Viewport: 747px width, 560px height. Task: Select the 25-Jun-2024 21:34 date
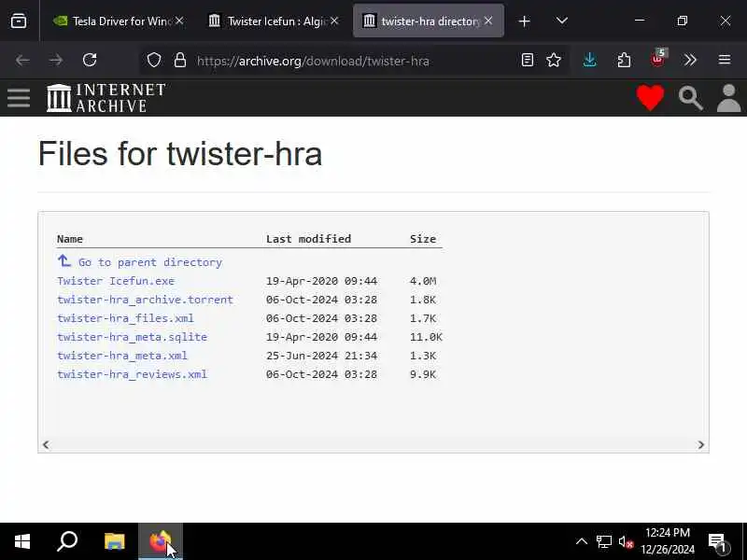321,356
